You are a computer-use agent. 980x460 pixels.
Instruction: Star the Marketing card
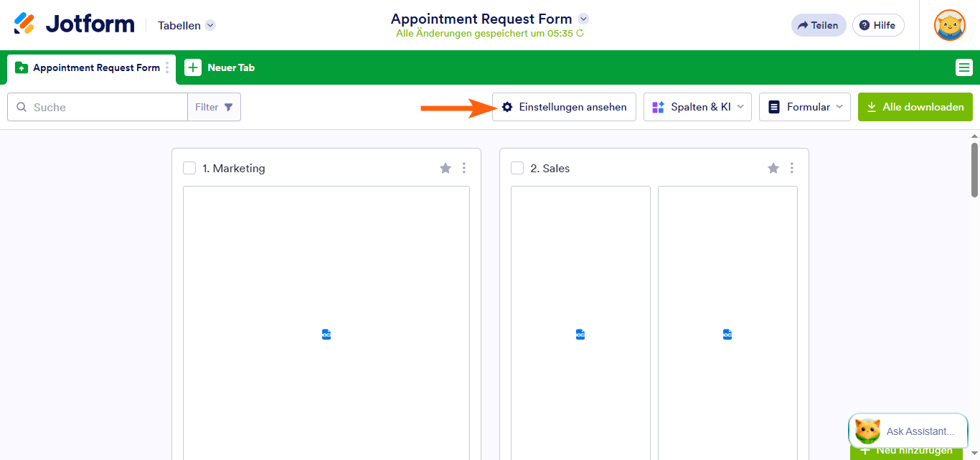[446, 168]
